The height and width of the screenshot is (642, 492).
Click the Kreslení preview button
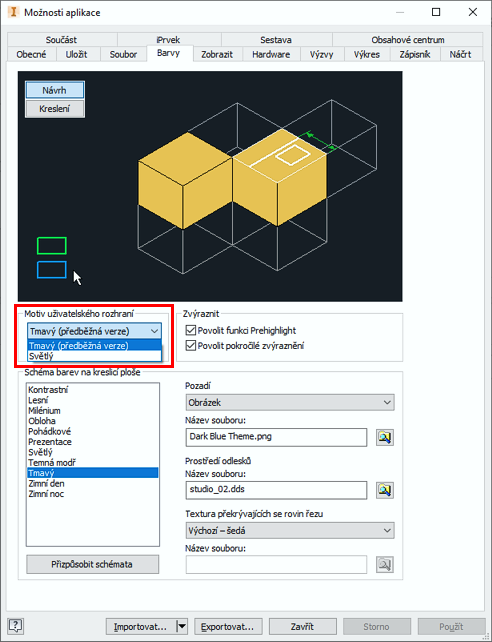[x=54, y=109]
